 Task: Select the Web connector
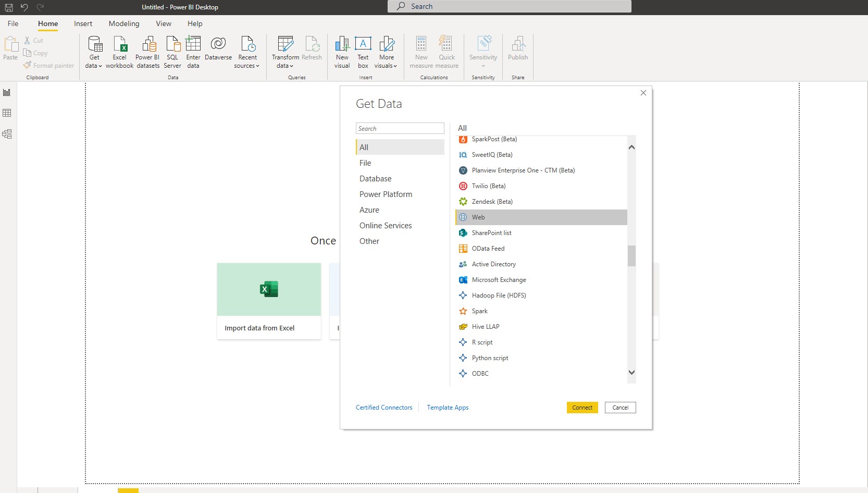pos(541,217)
